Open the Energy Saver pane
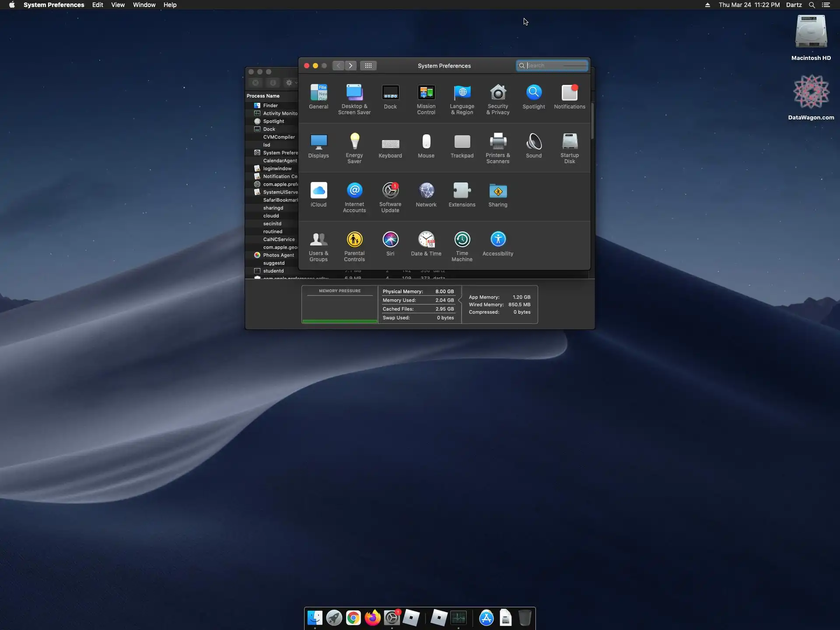Screen dimensions: 840x630 354,148
